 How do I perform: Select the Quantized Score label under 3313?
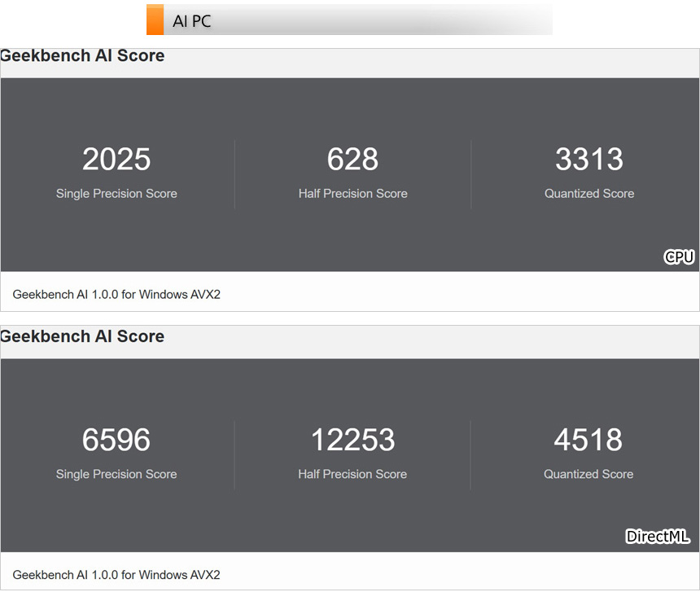click(588, 194)
